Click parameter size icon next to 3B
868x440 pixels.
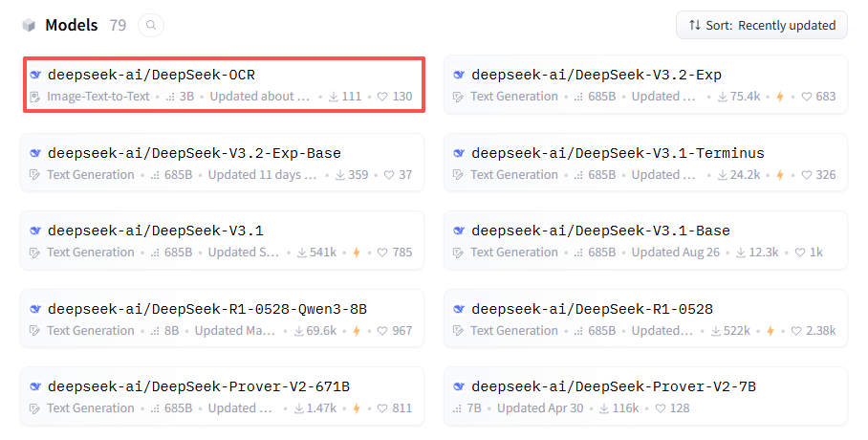[170, 98]
